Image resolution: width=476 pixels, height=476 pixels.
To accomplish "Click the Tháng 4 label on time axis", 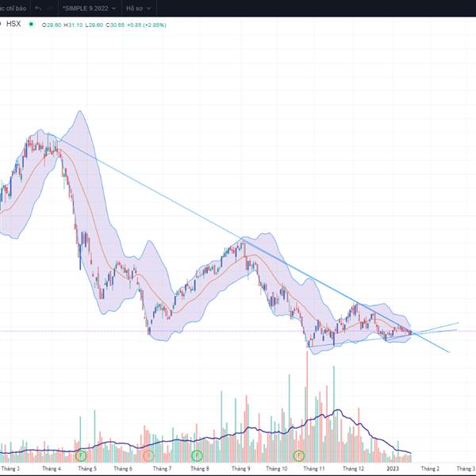I will [x=52, y=469].
